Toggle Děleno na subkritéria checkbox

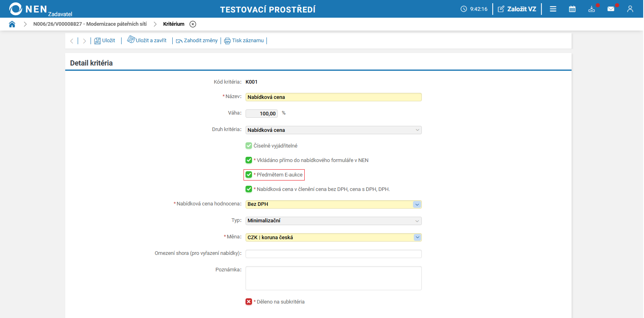pyautogui.click(x=249, y=302)
